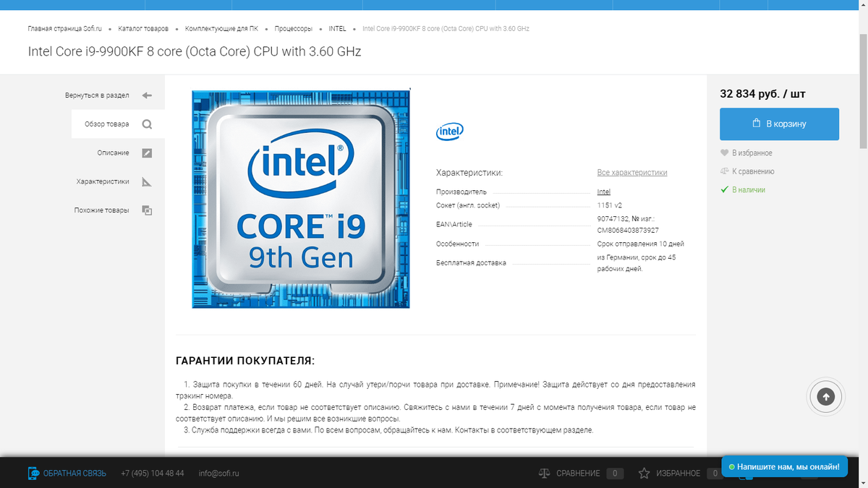Click the Intel manufacturer link
This screenshot has height=488, width=868.
(604, 192)
